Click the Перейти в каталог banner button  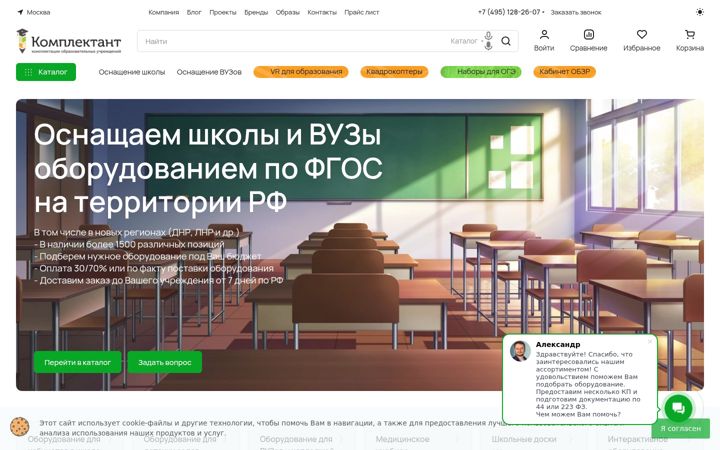pos(78,362)
